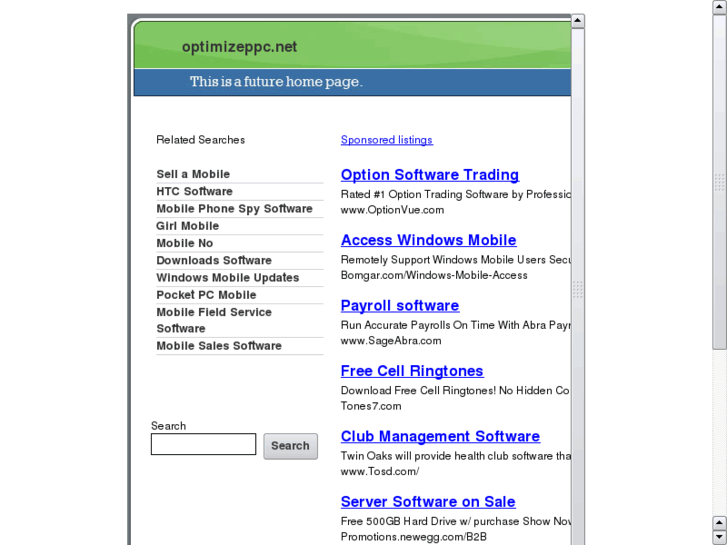Click 'This is a future home page.' text
Screen dimensions: 727x545
[276, 82]
